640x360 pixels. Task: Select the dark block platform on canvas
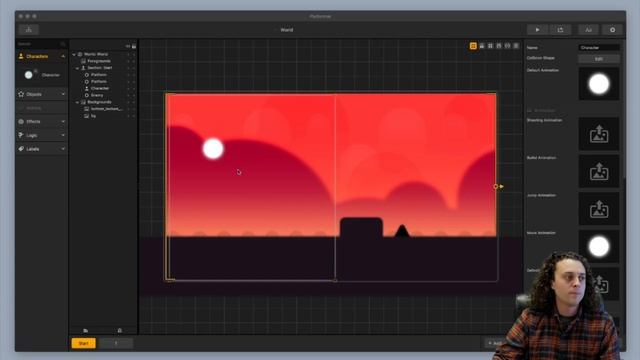[361, 227]
